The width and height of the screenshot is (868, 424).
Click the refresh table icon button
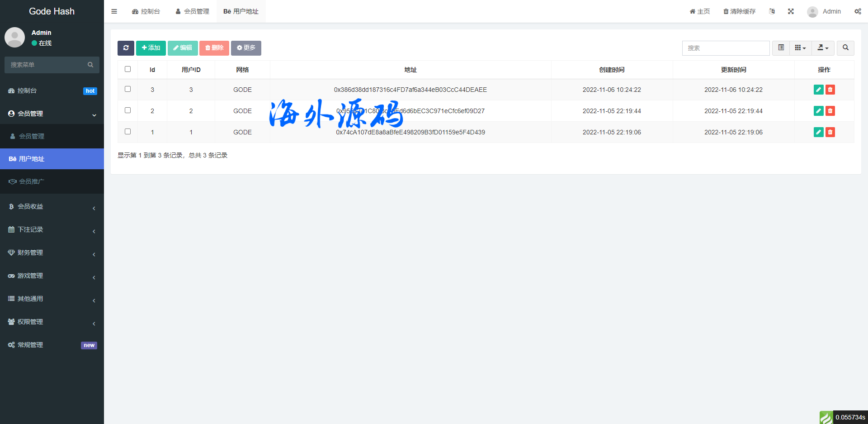[126, 48]
